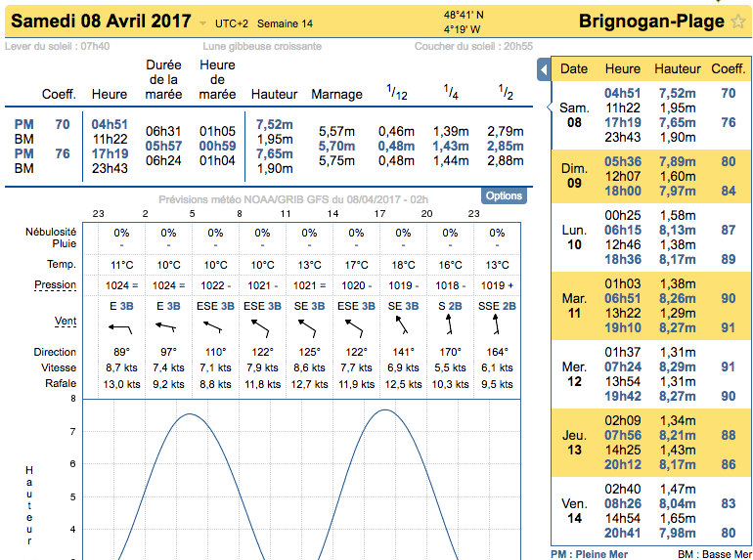
Task: Click the wind barb icon for 97° direction
Action: 168,328
